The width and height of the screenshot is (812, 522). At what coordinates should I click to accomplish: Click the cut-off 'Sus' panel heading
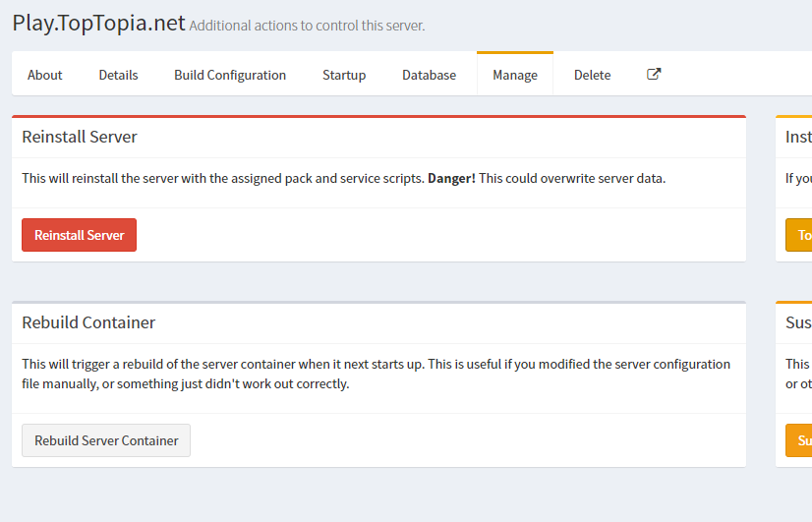click(x=797, y=322)
